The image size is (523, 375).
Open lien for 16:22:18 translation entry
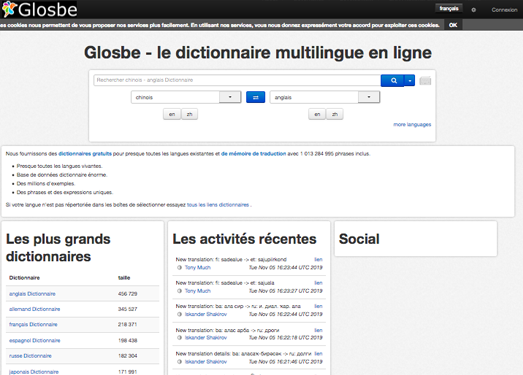pos(318,330)
